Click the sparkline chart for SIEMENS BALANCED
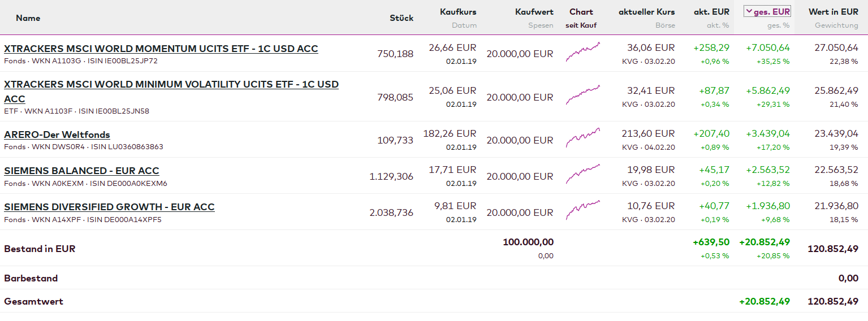The height and width of the screenshot is (321, 868). [583, 174]
